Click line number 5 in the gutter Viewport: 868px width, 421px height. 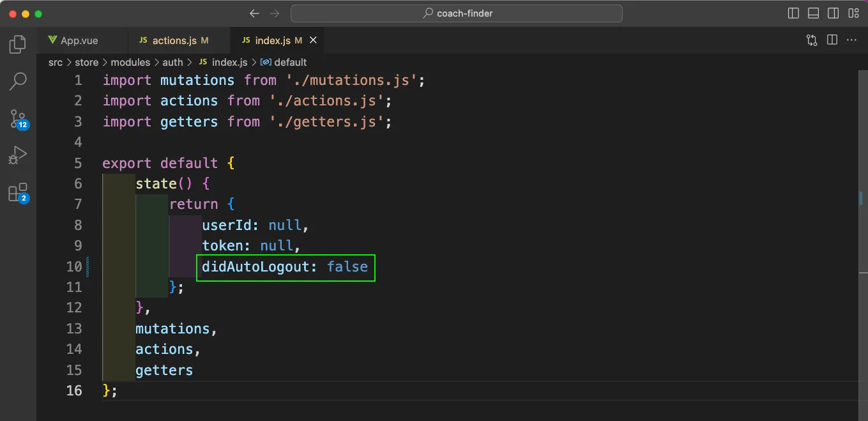point(78,163)
